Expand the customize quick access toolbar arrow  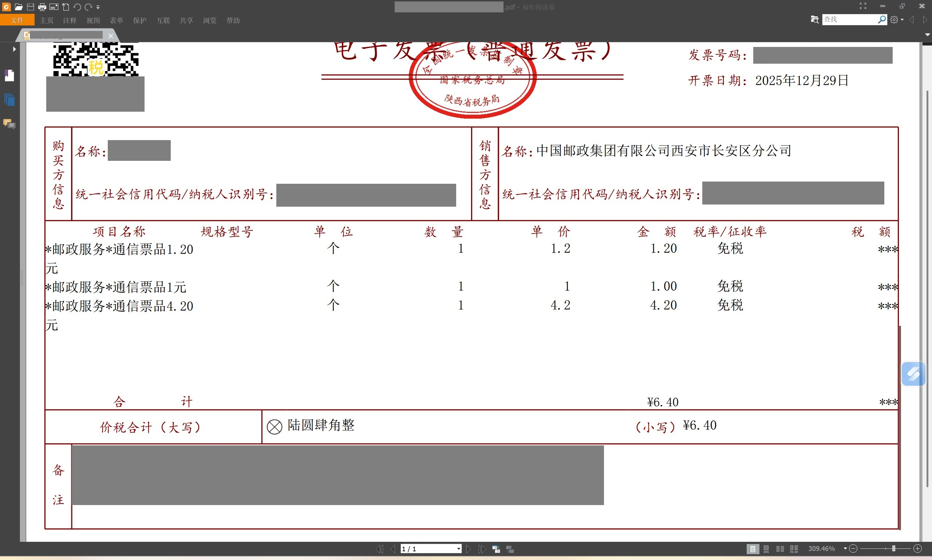[98, 7]
